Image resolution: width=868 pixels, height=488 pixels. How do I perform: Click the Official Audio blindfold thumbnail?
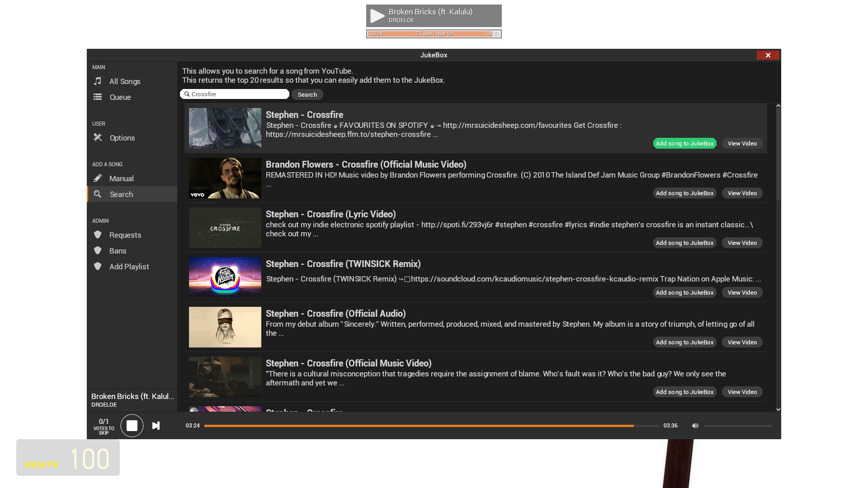(x=225, y=327)
